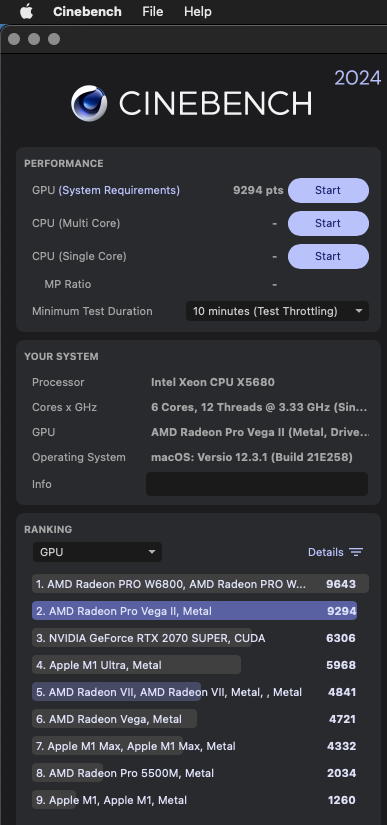Viewport: 387px width, 825px height.
Task: Start the GPU benchmark test
Action: 328,190
